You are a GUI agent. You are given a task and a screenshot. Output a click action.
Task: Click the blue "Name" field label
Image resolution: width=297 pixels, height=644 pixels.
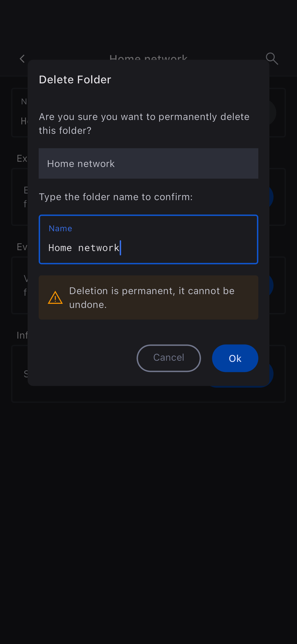pos(60,228)
